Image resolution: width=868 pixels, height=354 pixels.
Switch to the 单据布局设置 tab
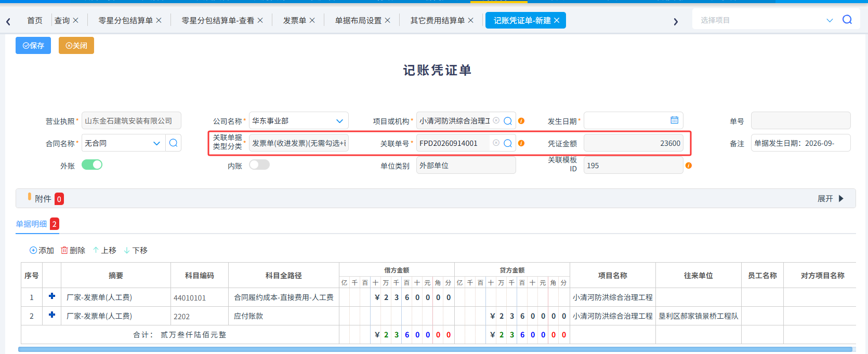coord(358,20)
